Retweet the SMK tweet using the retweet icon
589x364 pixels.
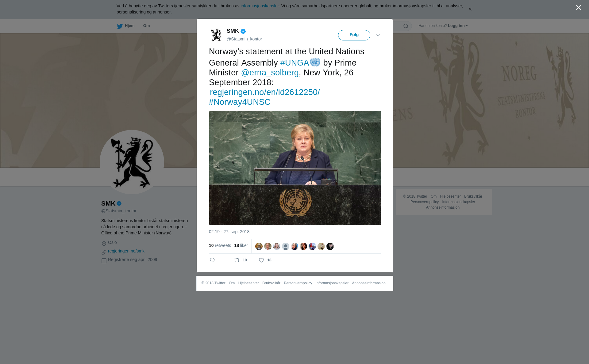point(237,260)
